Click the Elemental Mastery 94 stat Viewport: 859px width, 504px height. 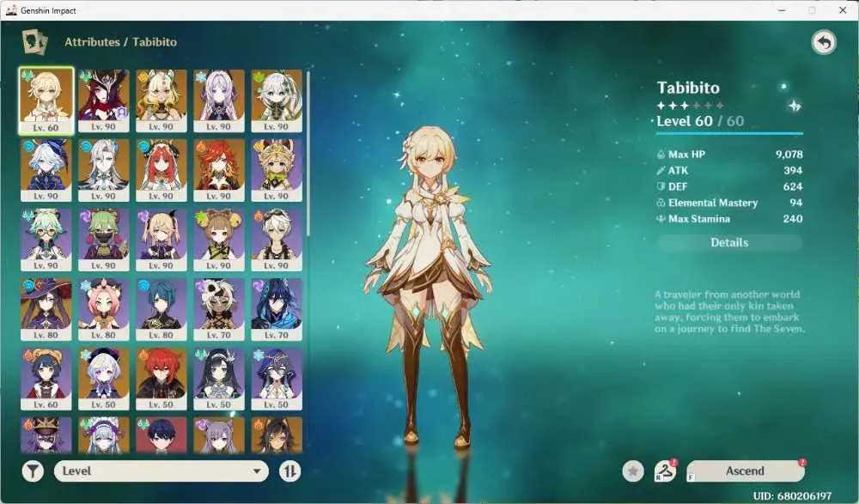tap(729, 203)
